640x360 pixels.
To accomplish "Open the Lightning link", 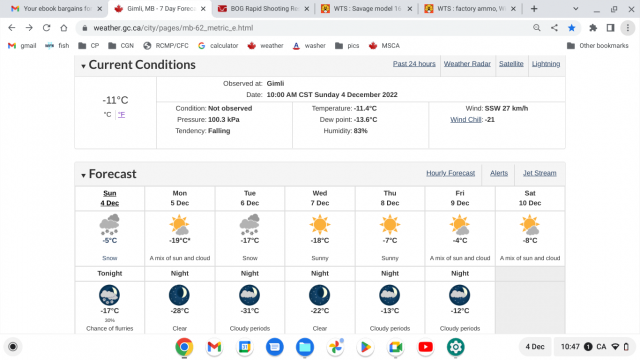I will coord(546,64).
